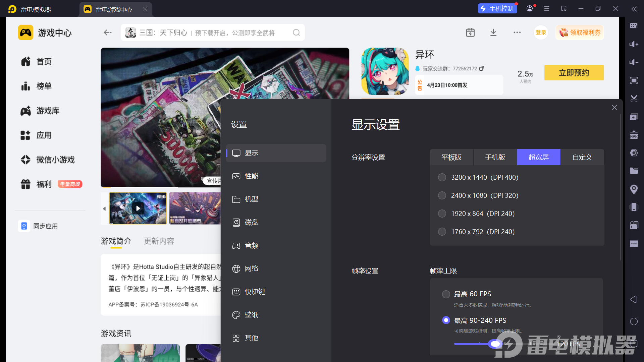Image resolution: width=644 pixels, height=362 pixels.
Task: Trigger the shake device icon
Action: coord(634,207)
